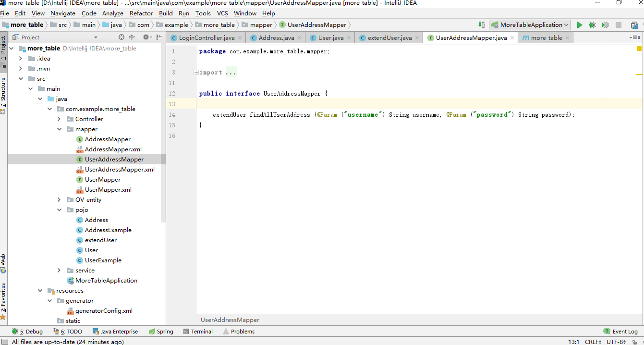Start debugging with the bug icon
Screen dimensions: 644x345
(x=593, y=25)
